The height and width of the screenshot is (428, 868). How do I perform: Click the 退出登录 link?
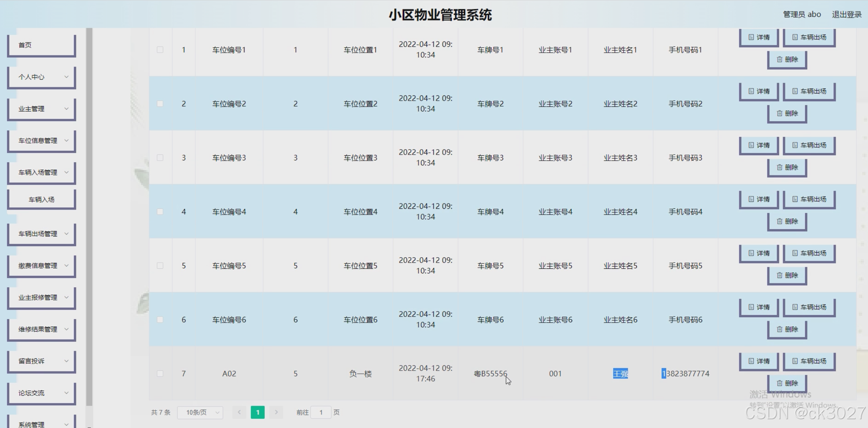click(846, 15)
